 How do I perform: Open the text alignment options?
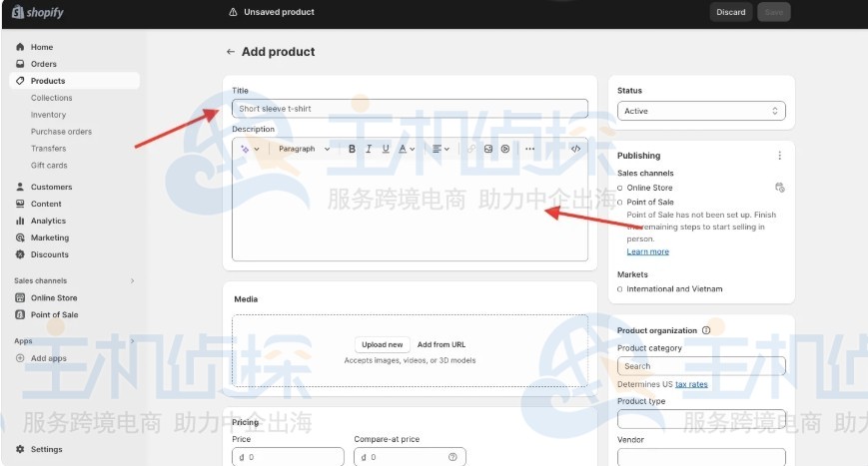point(440,149)
